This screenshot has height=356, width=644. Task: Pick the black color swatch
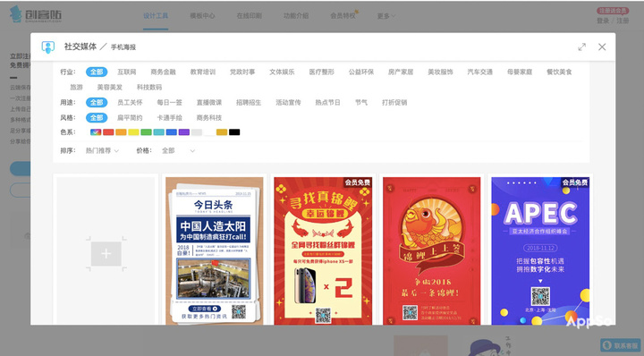[234, 132]
